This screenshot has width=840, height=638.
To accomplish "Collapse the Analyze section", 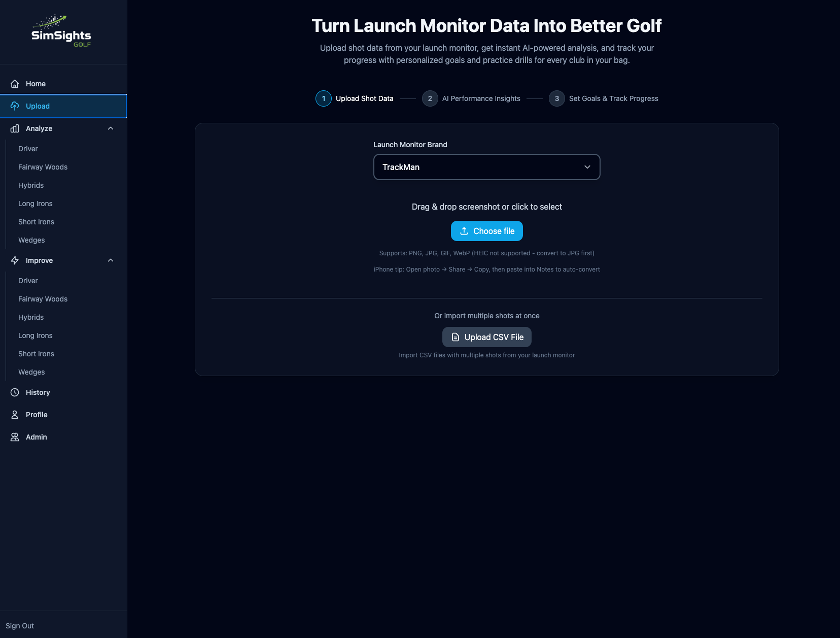I will 111,128.
